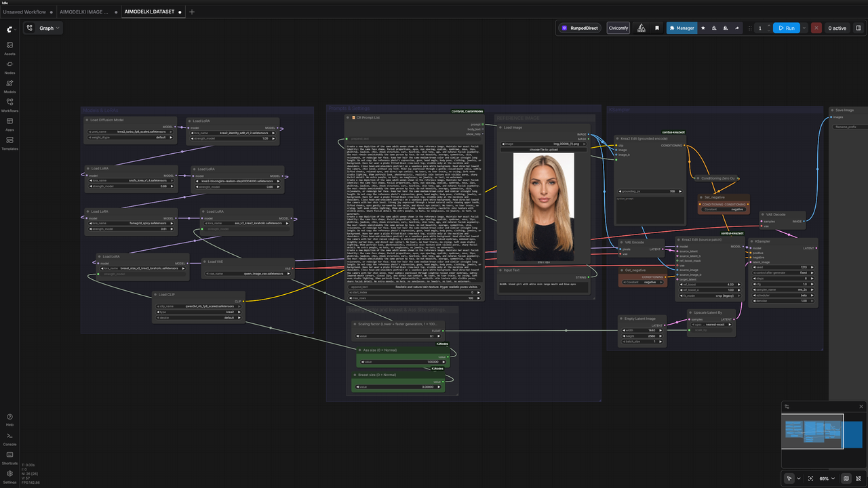
Task: Open the Settings gear
Action: (9, 476)
